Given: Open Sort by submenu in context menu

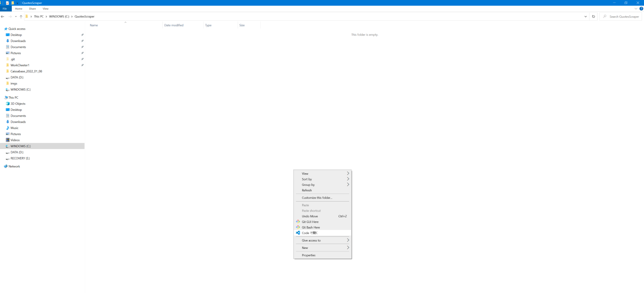Looking at the screenshot, I should click(322, 179).
